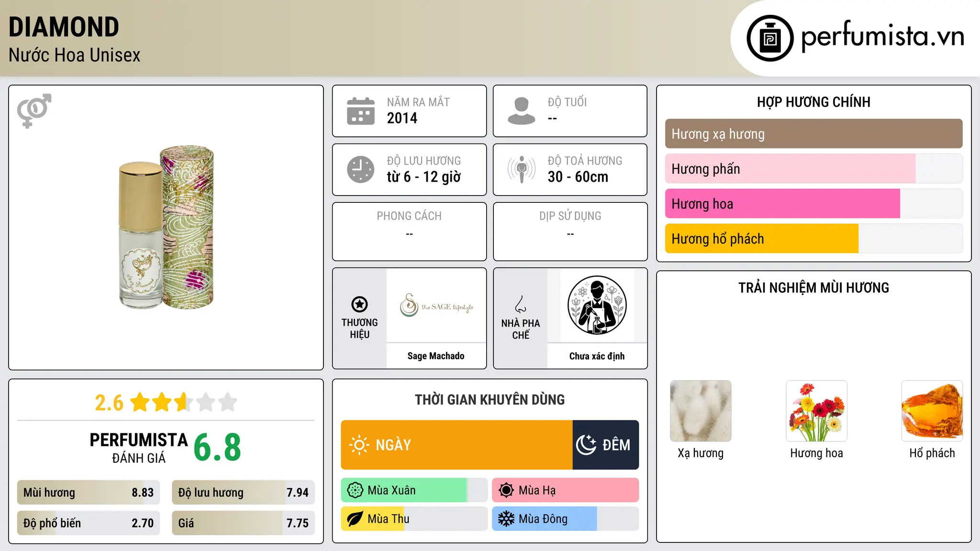Image resolution: width=980 pixels, height=551 pixels.
Task: Open the Sage Machado brand link
Action: [436, 356]
